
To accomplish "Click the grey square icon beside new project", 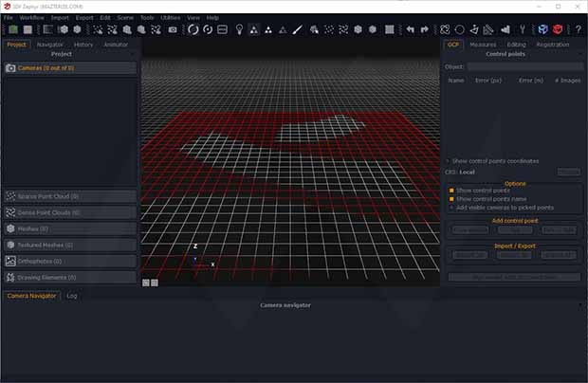I will 28,29.
